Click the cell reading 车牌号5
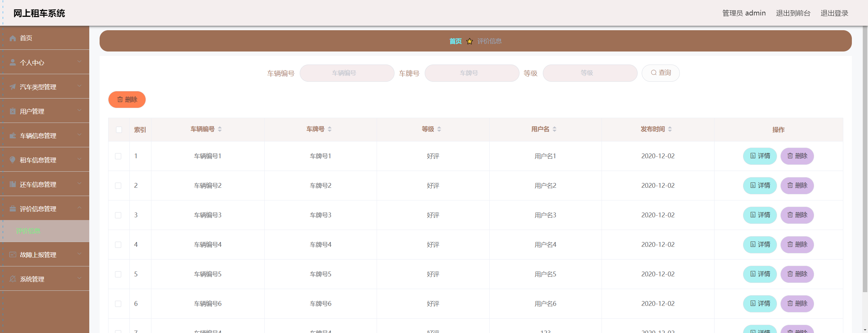 (x=321, y=274)
